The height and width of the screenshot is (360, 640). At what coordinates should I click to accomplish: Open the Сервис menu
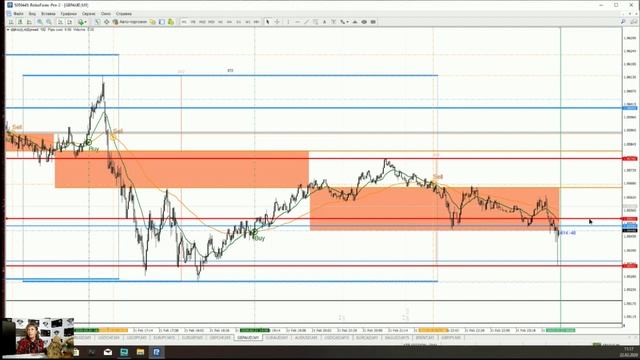tap(89, 13)
